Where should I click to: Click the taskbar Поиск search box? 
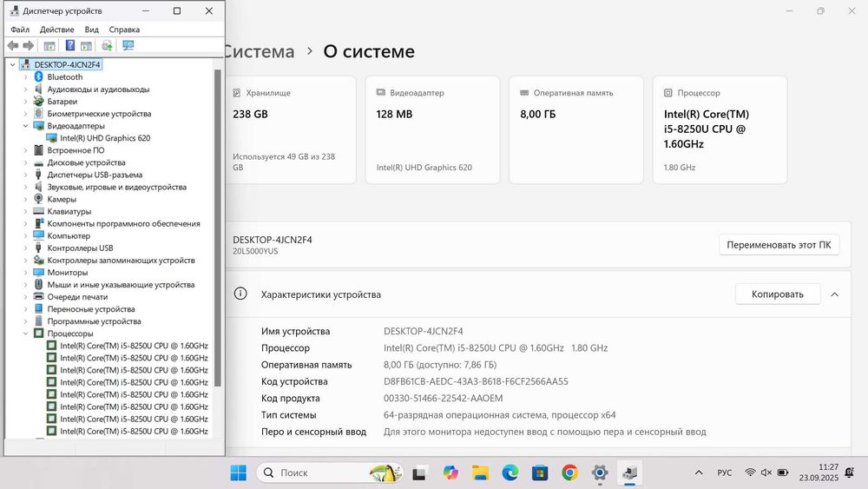[330, 473]
